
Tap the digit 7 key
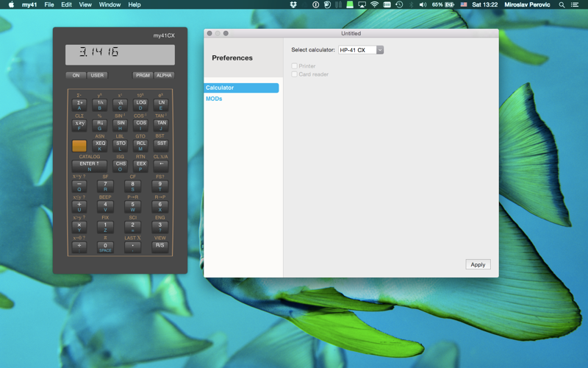click(x=105, y=186)
